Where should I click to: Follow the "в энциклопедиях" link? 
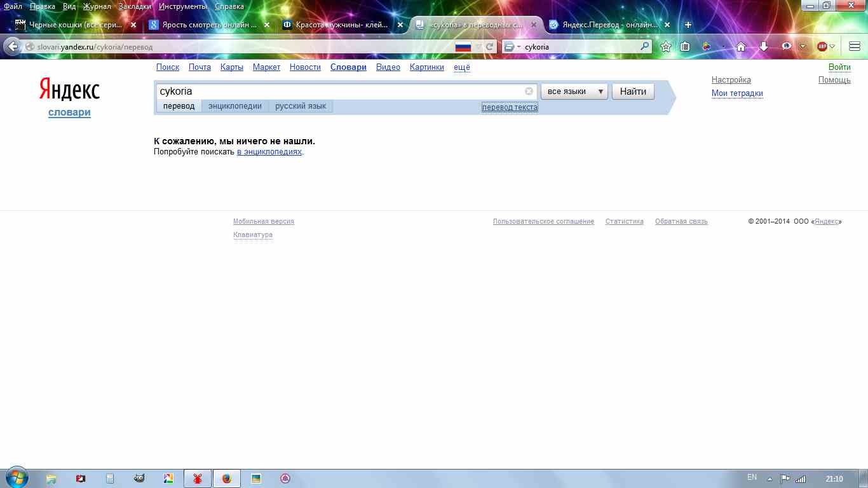[x=269, y=152]
